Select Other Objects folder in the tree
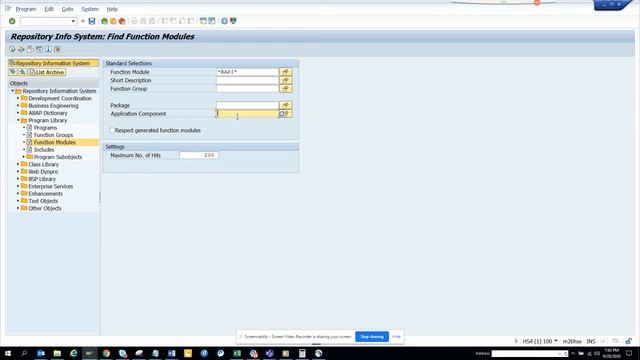This screenshot has width=640, height=360. (x=45, y=208)
